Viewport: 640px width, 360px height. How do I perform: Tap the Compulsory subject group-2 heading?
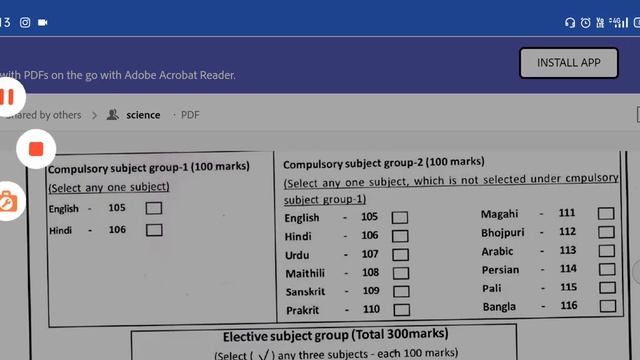384,163
